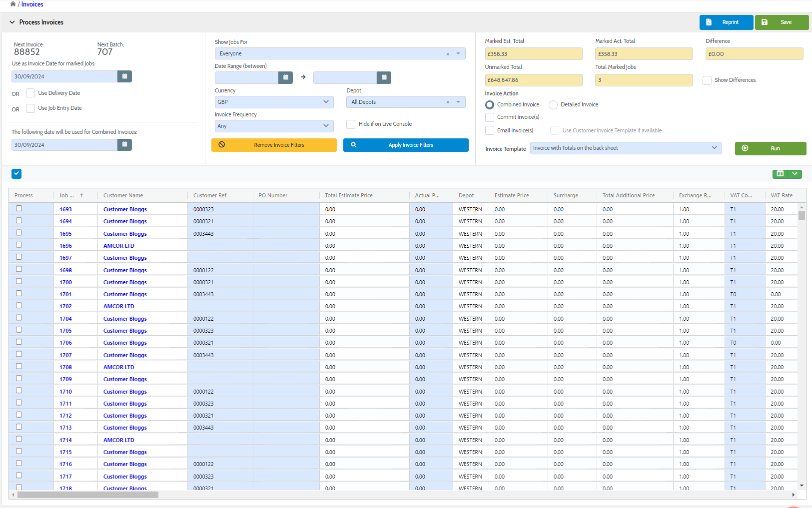The width and height of the screenshot is (812, 508).
Task: Click Remove Invoice Filters button
Action: 274,145
